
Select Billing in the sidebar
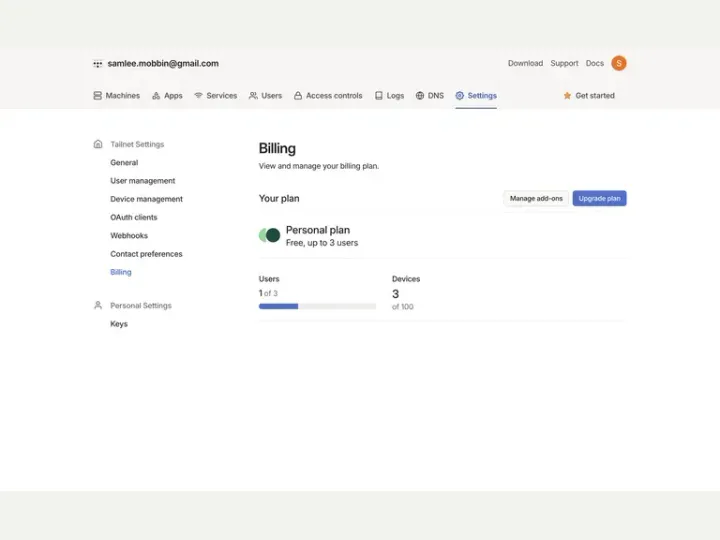pos(121,272)
